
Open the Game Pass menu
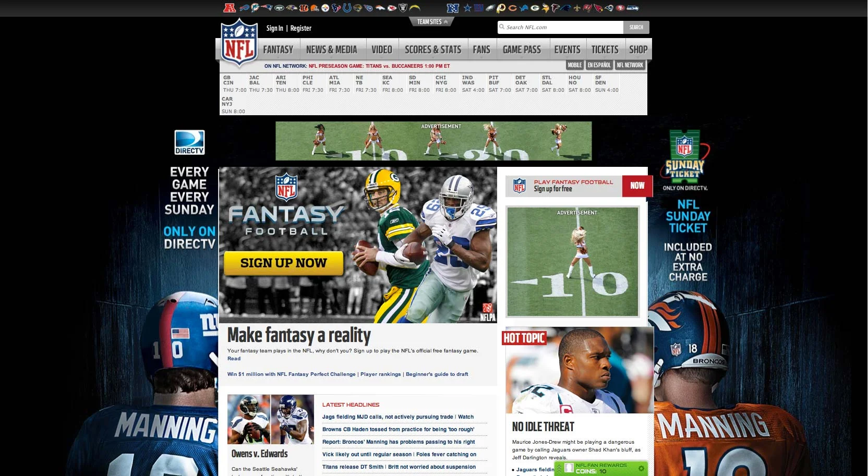pos(522,50)
